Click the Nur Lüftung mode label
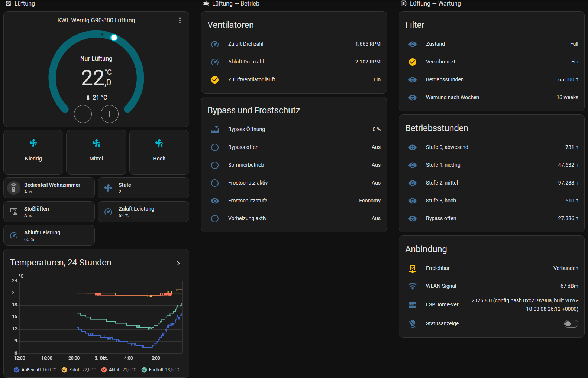The height and width of the screenshot is (378, 588). (x=96, y=58)
